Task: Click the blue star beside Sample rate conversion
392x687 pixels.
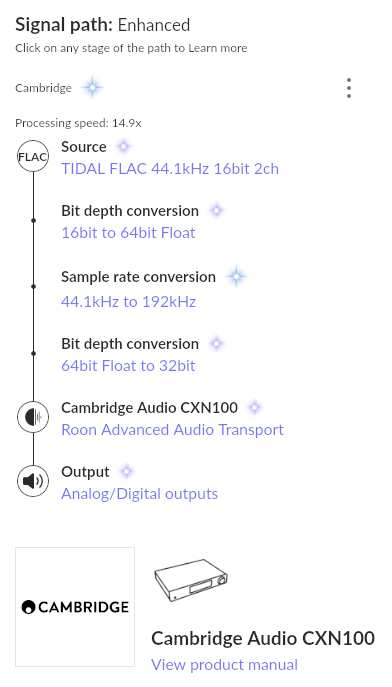Action: click(236, 276)
